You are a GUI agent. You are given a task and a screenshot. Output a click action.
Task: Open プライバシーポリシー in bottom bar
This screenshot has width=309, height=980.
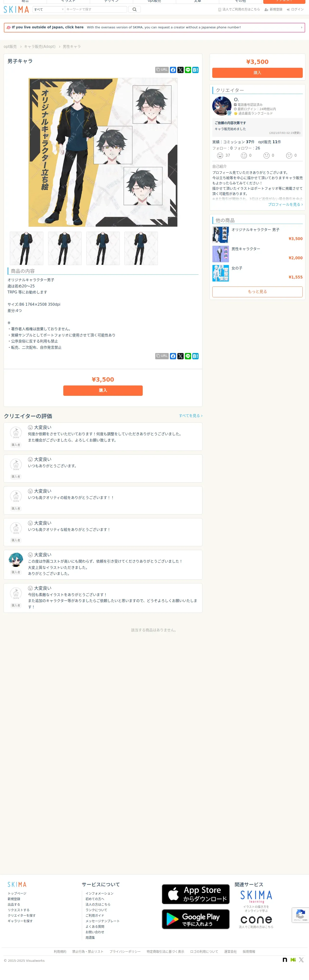tap(125, 951)
